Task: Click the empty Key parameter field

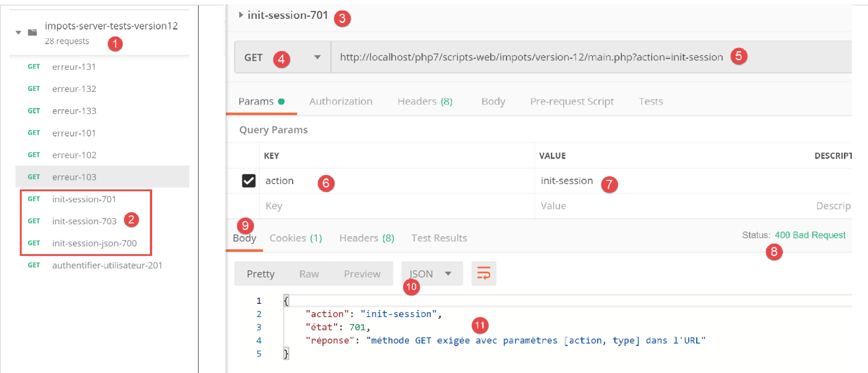Action: click(394, 206)
